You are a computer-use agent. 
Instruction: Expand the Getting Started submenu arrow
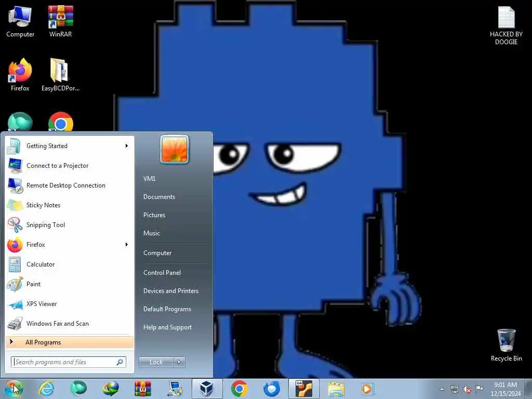(127, 146)
